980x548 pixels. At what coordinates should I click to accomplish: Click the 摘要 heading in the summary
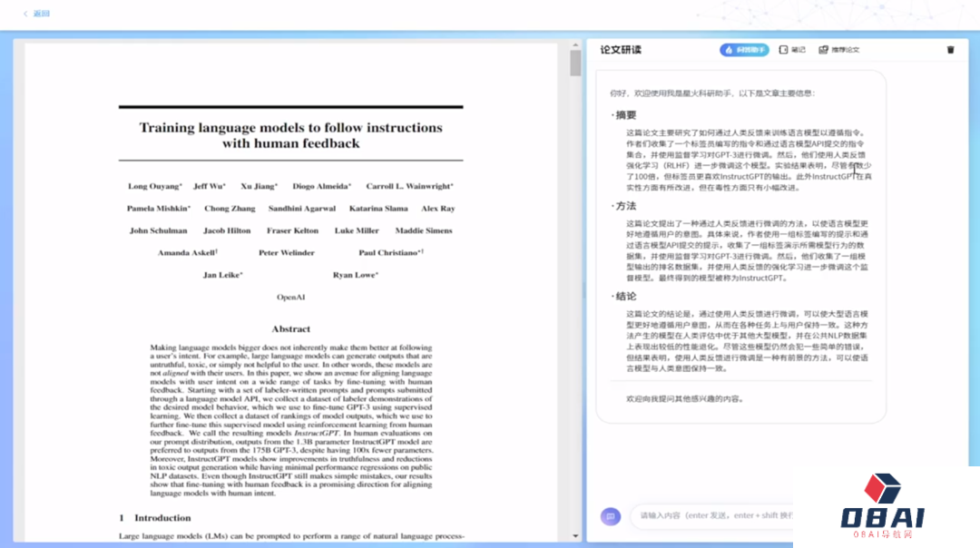625,115
